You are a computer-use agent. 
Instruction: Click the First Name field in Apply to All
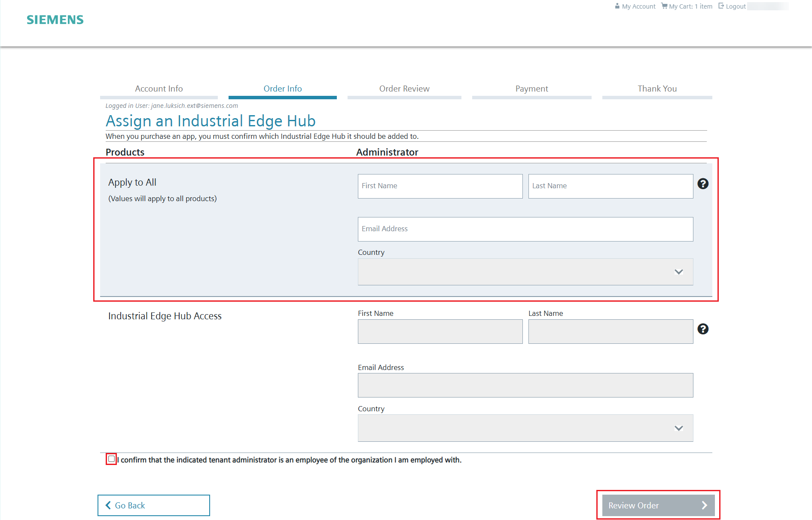coord(440,186)
